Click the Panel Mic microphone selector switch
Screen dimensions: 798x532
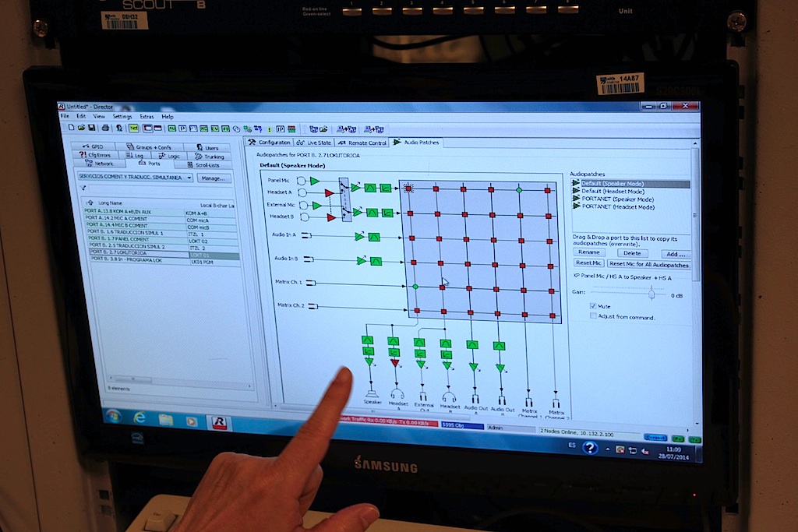coord(344,199)
